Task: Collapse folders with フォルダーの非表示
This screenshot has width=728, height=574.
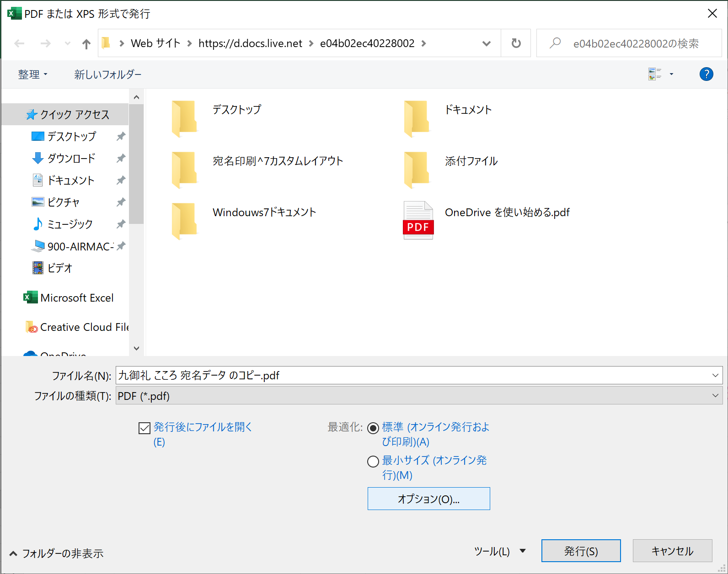Action: [57, 553]
